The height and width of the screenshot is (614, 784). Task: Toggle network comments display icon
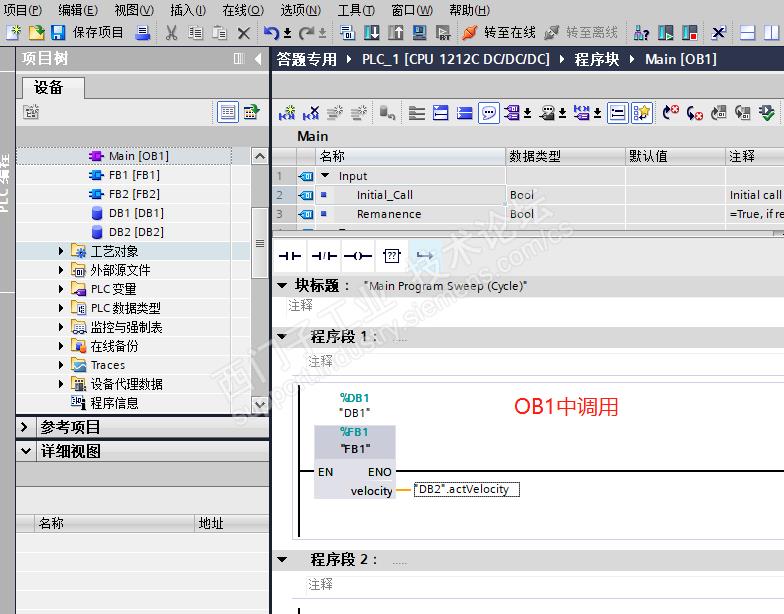pos(488,113)
